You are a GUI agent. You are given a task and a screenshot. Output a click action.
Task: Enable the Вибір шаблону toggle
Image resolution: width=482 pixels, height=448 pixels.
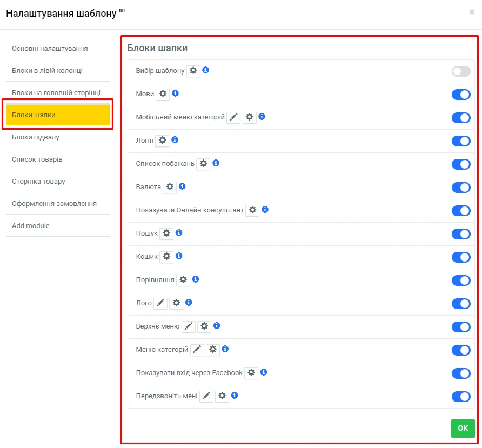[461, 71]
